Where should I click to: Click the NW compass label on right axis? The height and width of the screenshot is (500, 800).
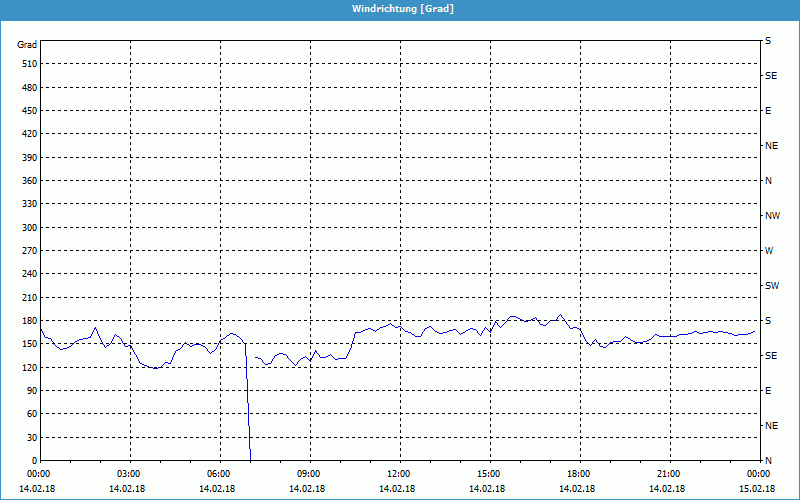tap(772, 216)
